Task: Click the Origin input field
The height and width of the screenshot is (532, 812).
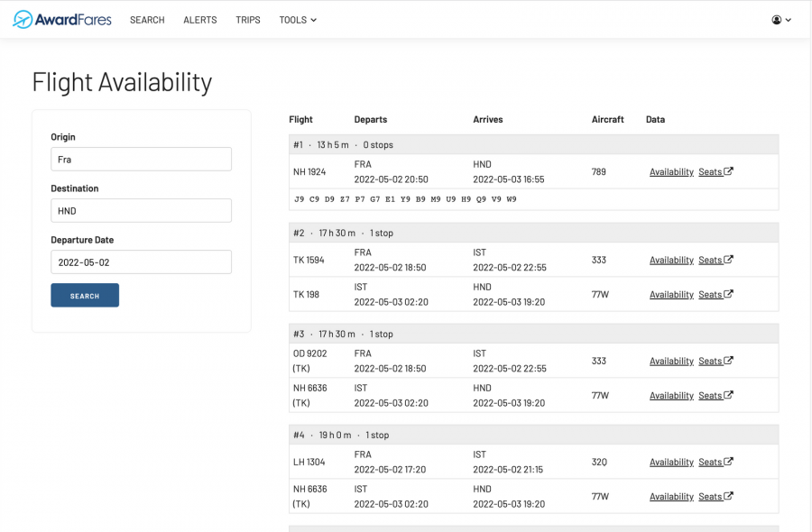Action: coord(141,160)
